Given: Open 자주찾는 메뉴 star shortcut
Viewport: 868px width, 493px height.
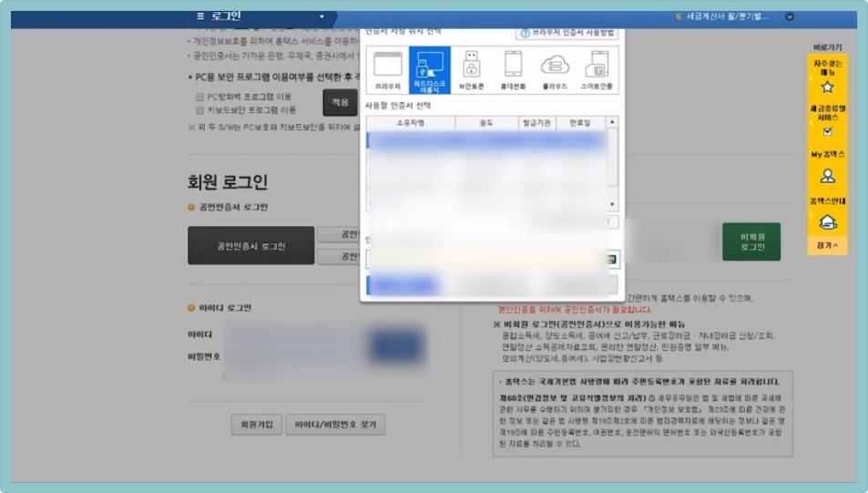Looking at the screenshot, I should pyautogui.click(x=827, y=77).
